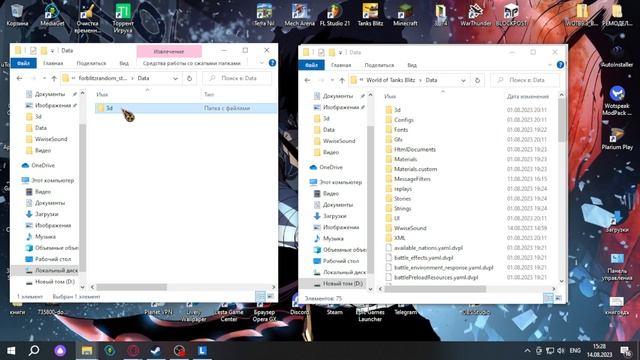Go up one level in World of Tanks Blitz window
Image resolution: width=640 pixels, height=360 pixels.
[x=342, y=80]
